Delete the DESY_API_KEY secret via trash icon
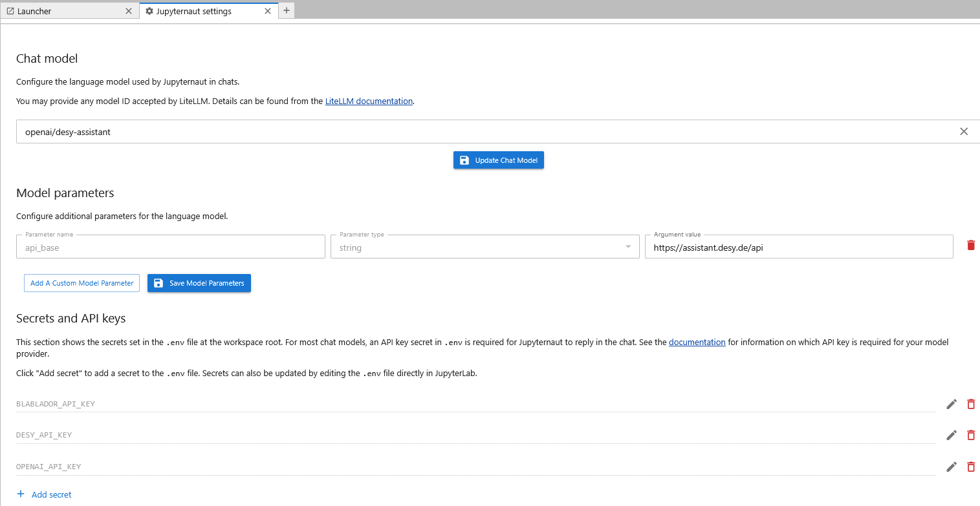The height and width of the screenshot is (506, 980). [970, 435]
